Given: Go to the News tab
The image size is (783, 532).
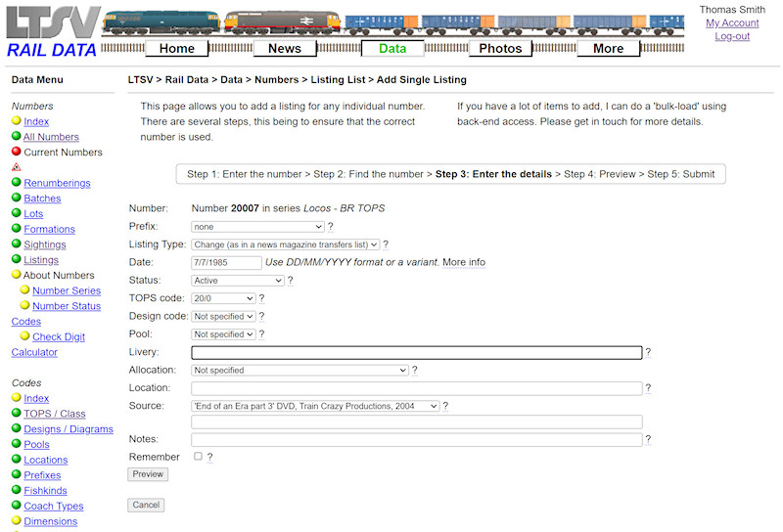Looking at the screenshot, I should (x=285, y=49).
